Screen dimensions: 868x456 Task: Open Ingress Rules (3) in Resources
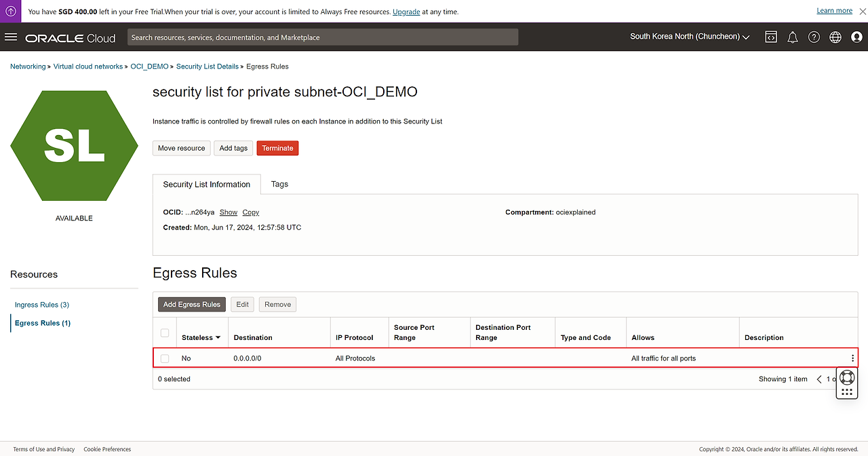click(x=42, y=305)
